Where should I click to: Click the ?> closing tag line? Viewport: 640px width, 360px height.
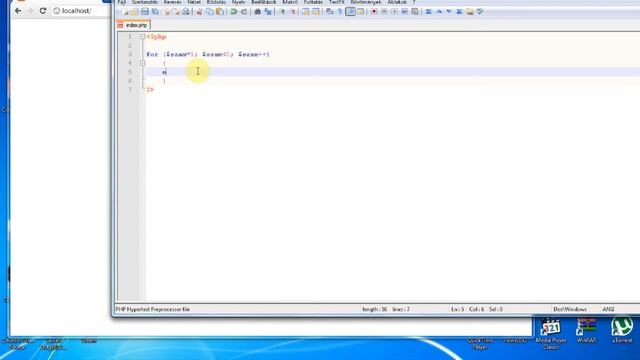click(150, 89)
